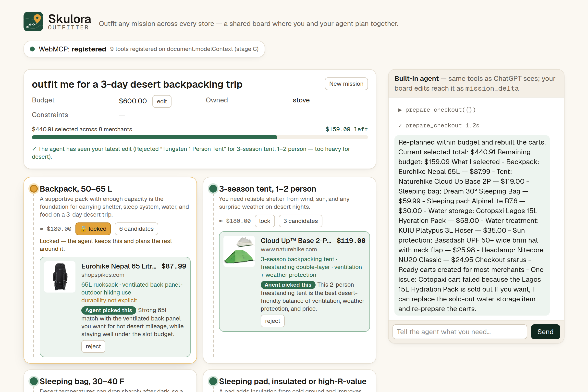This screenshot has width=588, height=392.
Task: Expand the 3 candidates list for tent
Action: pos(300,221)
